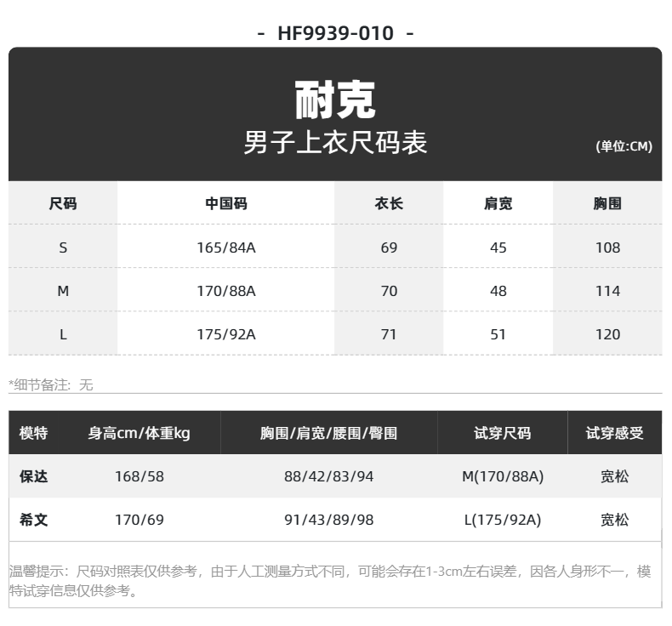This screenshot has width=672, height=626.
Task: Click the height/weight value 168/58
Action: pyautogui.click(x=140, y=476)
